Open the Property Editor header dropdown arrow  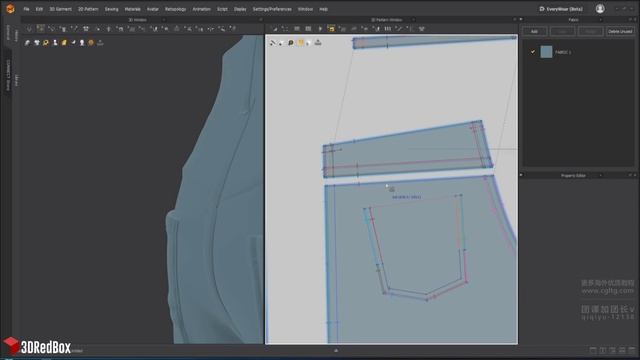click(x=600, y=175)
